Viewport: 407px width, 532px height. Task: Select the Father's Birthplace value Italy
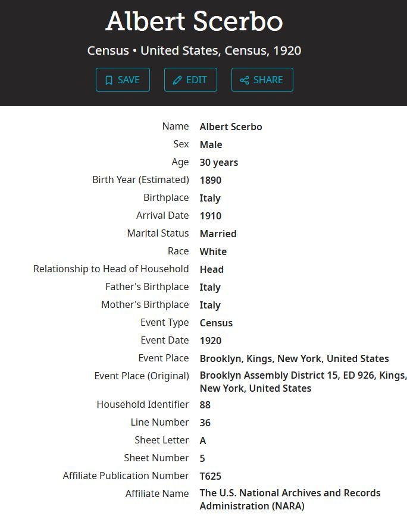point(210,287)
